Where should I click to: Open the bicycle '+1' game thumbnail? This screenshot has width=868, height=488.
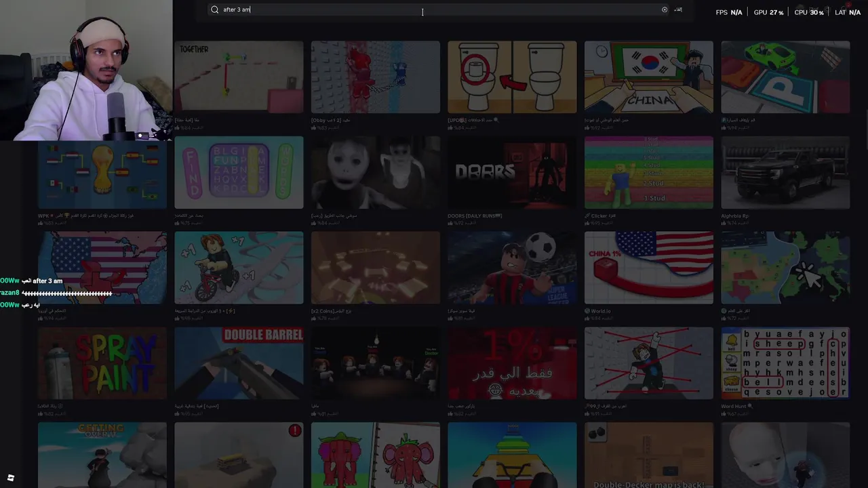point(239,268)
